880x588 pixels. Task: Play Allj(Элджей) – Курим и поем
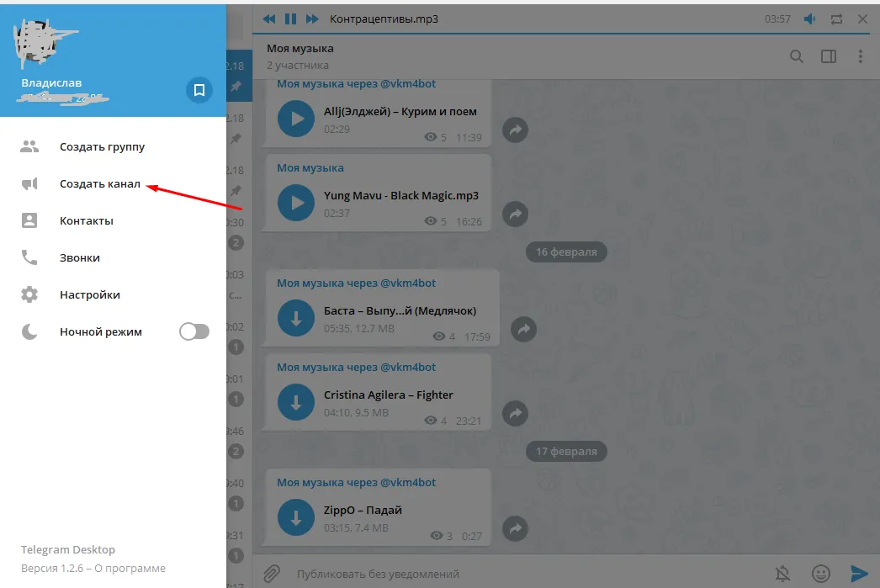click(296, 119)
